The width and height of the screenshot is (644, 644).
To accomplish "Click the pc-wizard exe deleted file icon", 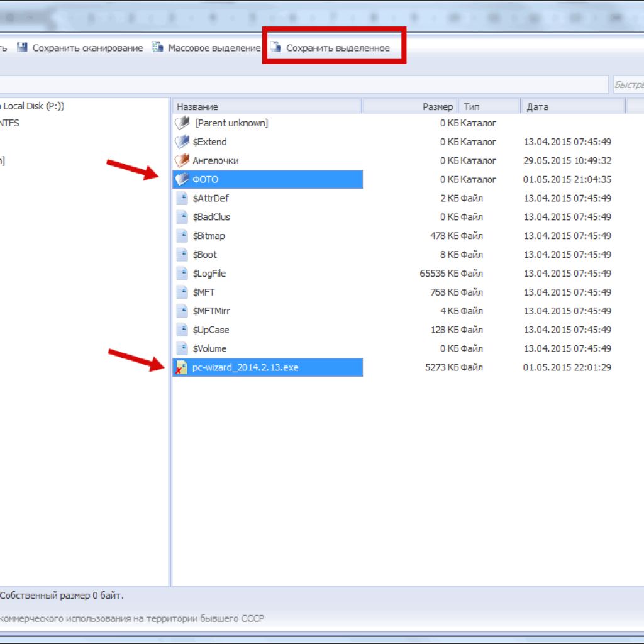I will point(182,368).
